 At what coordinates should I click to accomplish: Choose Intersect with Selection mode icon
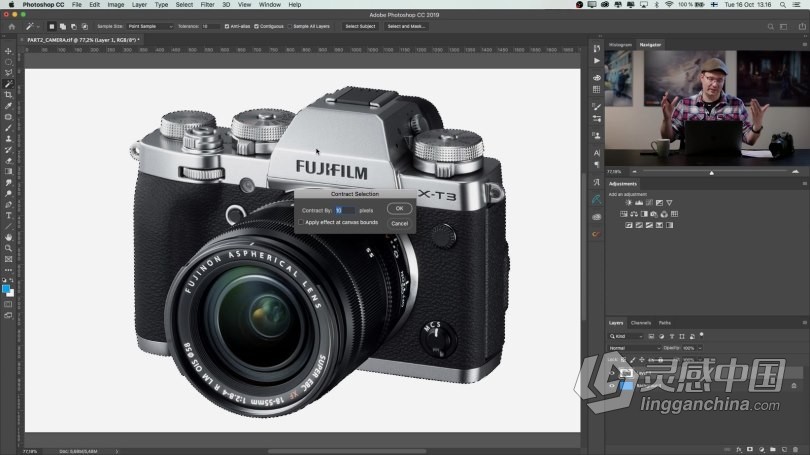[x=85, y=26]
